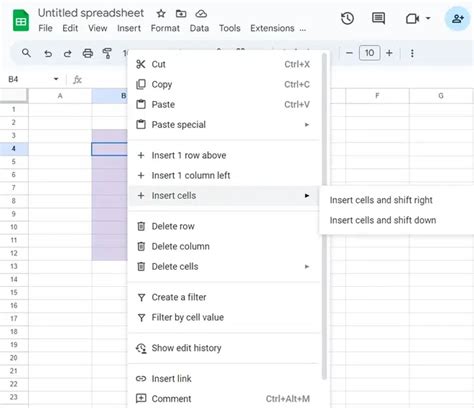Click the move to folder icon
The height and width of the screenshot is (408, 474).
point(181,14)
